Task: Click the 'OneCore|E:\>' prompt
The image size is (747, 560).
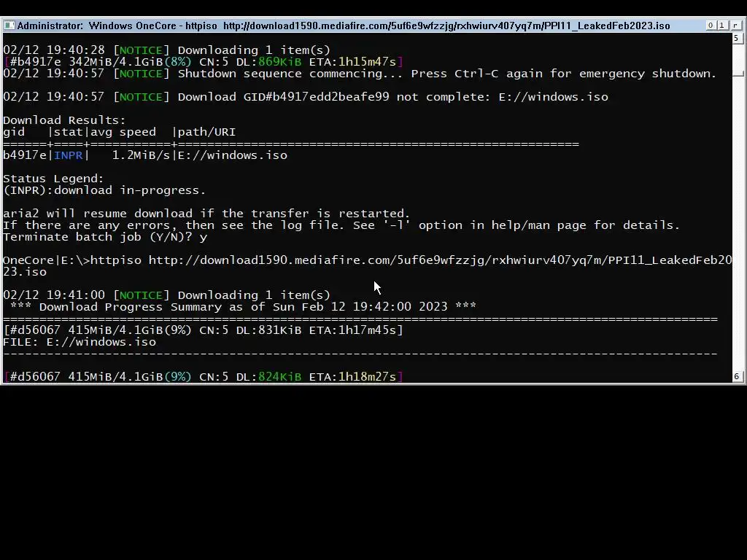Action: 46,260
